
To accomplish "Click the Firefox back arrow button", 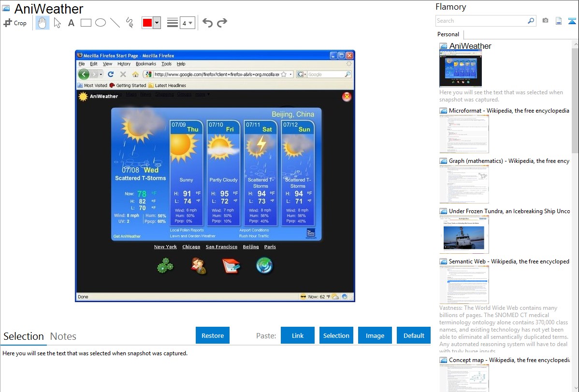I will 84,74.
